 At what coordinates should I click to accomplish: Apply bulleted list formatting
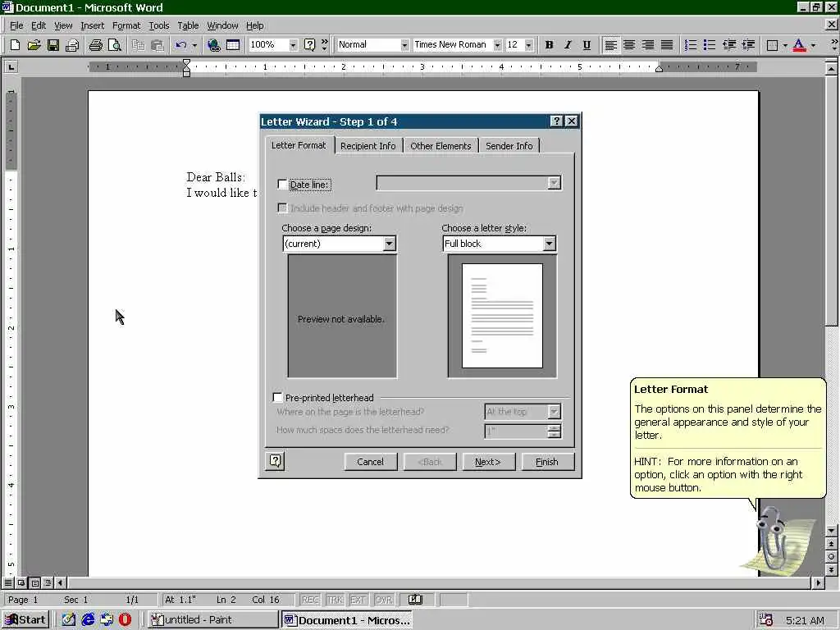coord(710,45)
